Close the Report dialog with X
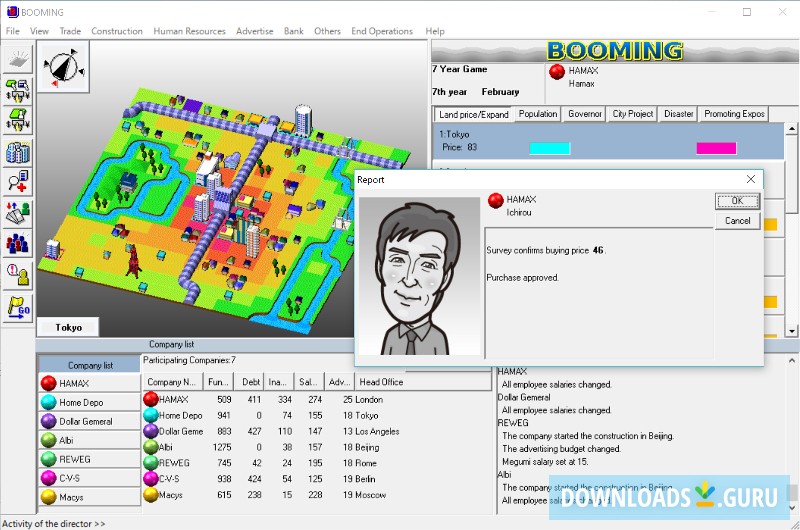Image resolution: width=800 pixels, height=530 pixels. tap(751, 179)
